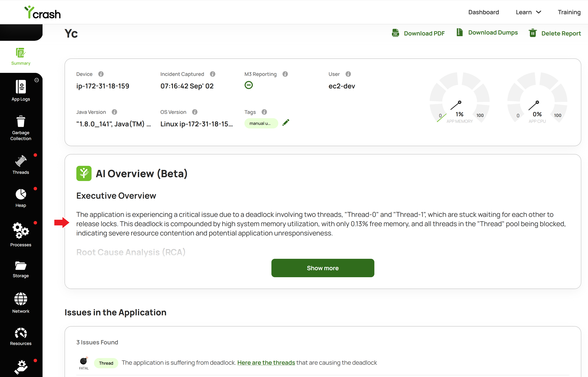Open the Resources sidebar section
The image size is (588, 377).
coord(21,336)
